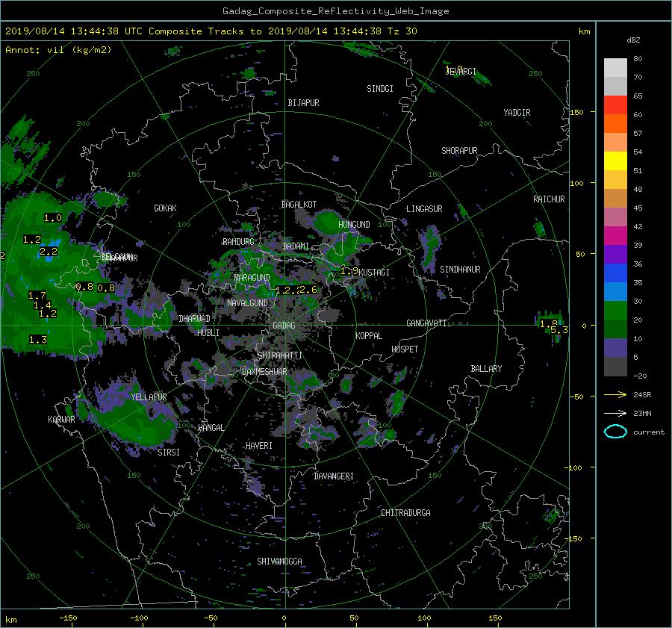Click the 2.2 VIL storm annotation
Viewport: 672px width, 628px height.
coord(49,252)
